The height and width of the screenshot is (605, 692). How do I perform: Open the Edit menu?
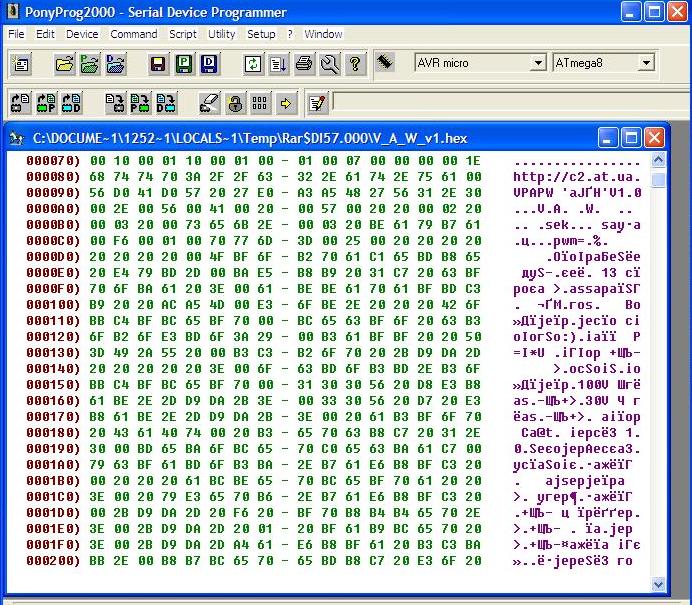coord(45,34)
